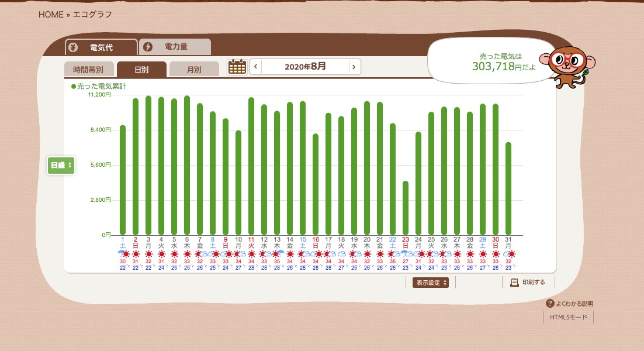Select the 月別 view tab
Image resolution: width=644 pixels, height=351 pixels.
point(194,70)
